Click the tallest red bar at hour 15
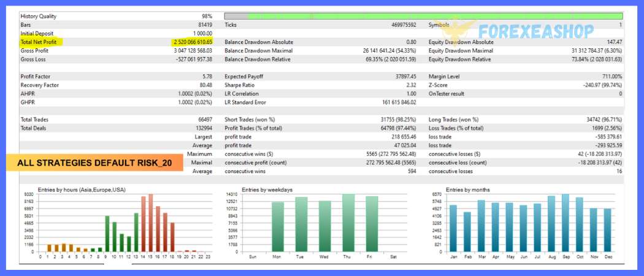 tap(151, 223)
